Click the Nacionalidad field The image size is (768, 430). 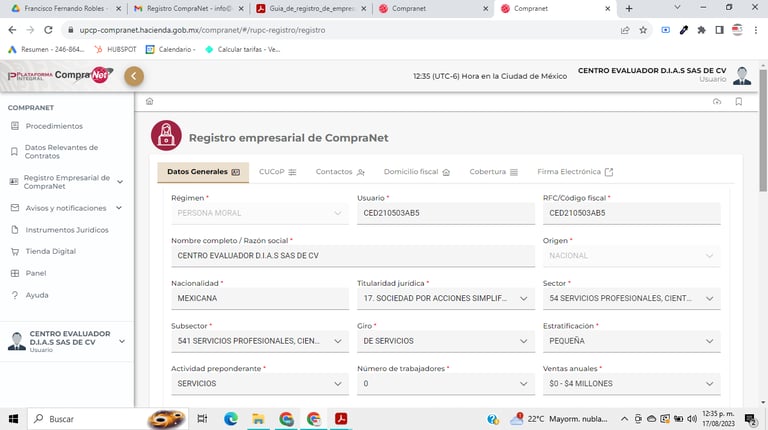tap(260, 298)
